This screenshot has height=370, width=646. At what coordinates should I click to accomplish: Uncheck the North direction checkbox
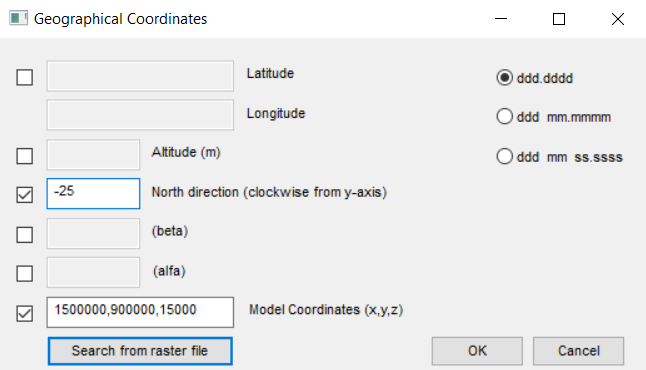[25, 195]
